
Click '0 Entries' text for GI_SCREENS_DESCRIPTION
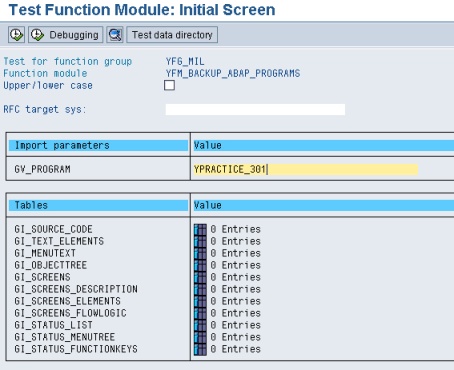[x=235, y=289]
